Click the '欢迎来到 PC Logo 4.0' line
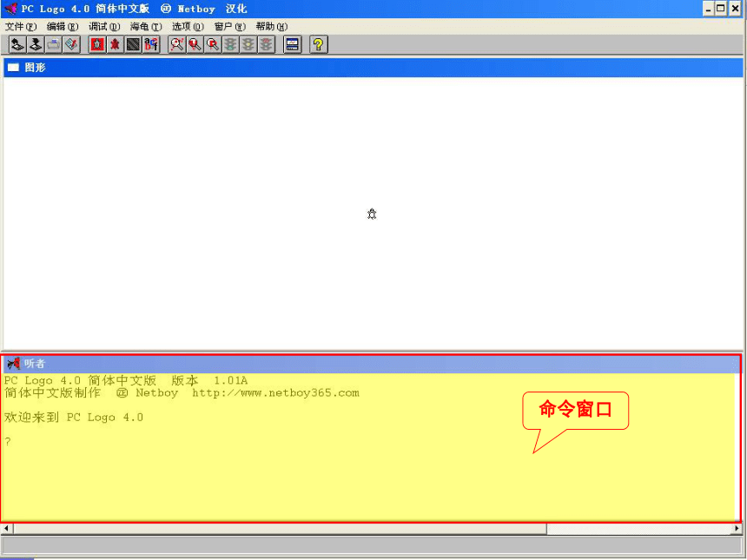 [x=74, y=418]
